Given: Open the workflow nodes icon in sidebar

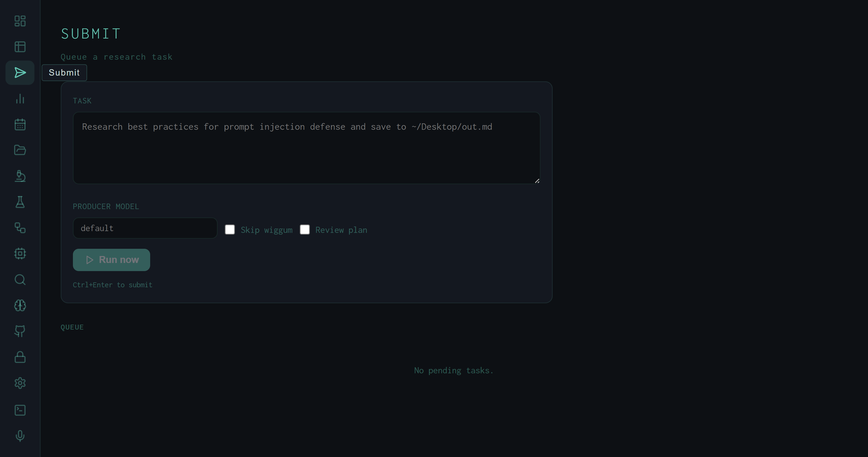Looking at the screenshot, I should click(x=20, y=228).
